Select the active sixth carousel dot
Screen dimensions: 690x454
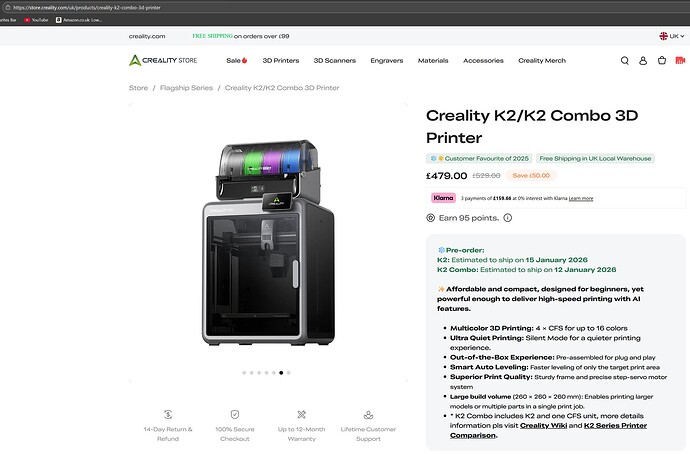[x=281, y=372]
